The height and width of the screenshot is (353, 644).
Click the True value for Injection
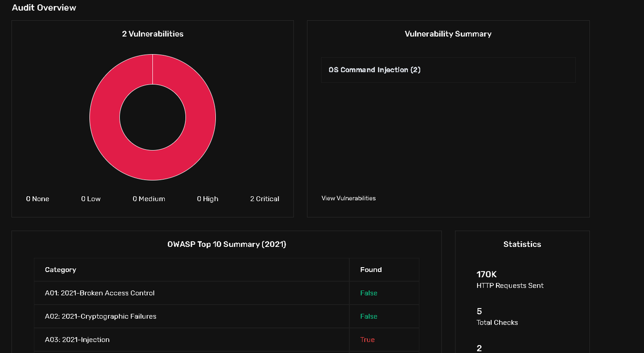(368, 340)
